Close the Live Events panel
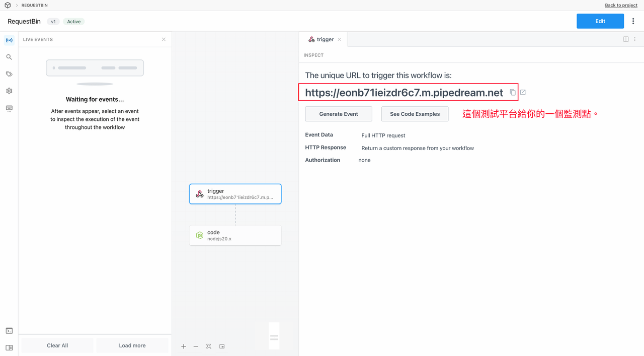Viewport: 644px width, 356px height. (x=164, y=39)
